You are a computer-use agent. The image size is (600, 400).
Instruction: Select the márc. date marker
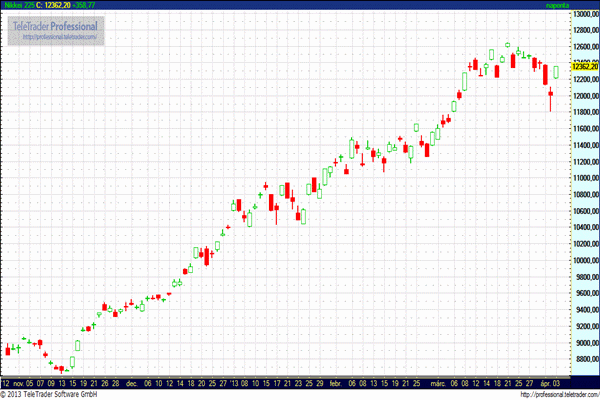437,382
